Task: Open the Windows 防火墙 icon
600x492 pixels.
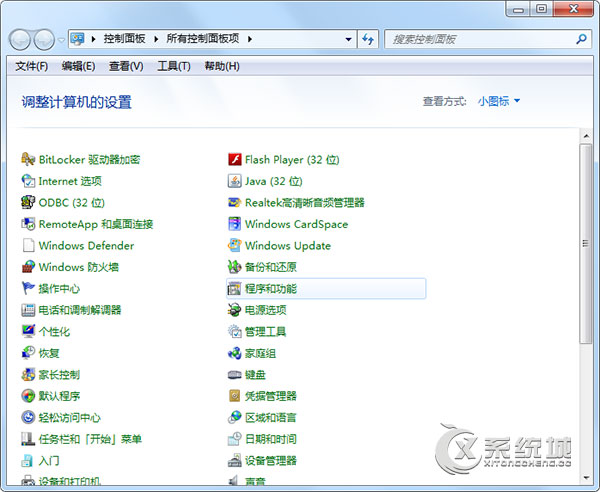Action: coord(28,267)
